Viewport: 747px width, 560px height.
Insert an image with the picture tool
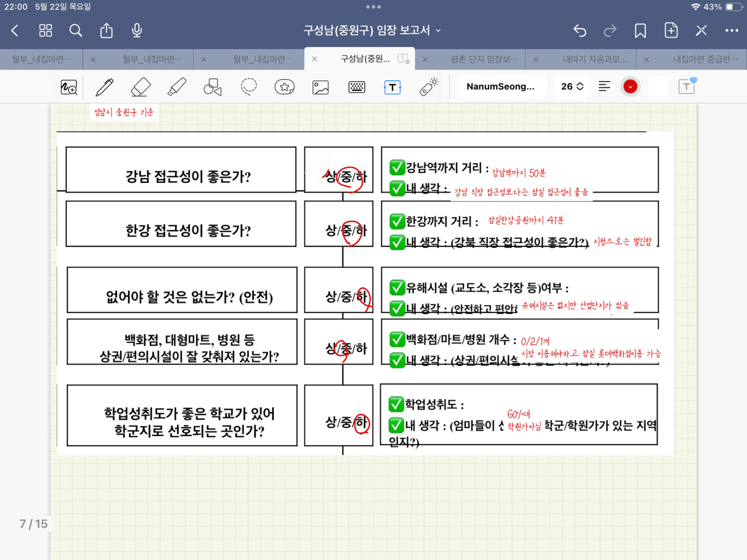[321, 87]
